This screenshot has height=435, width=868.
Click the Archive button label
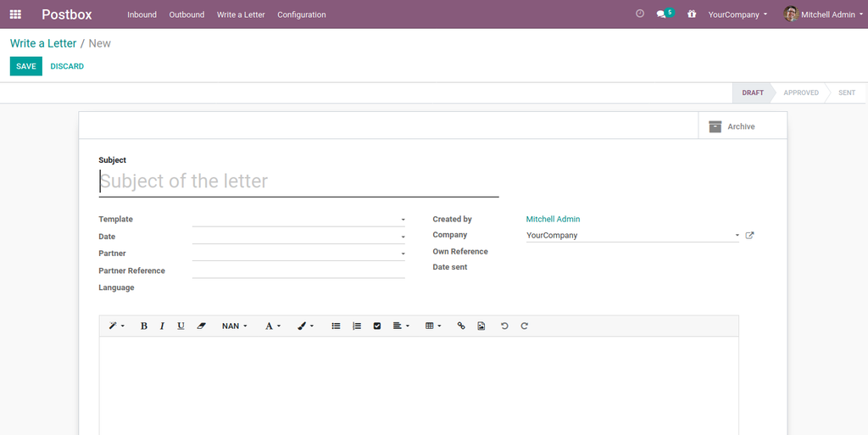741,126
